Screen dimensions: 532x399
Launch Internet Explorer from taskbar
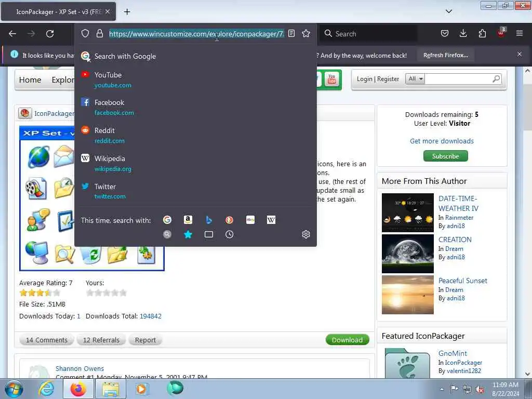46,389
